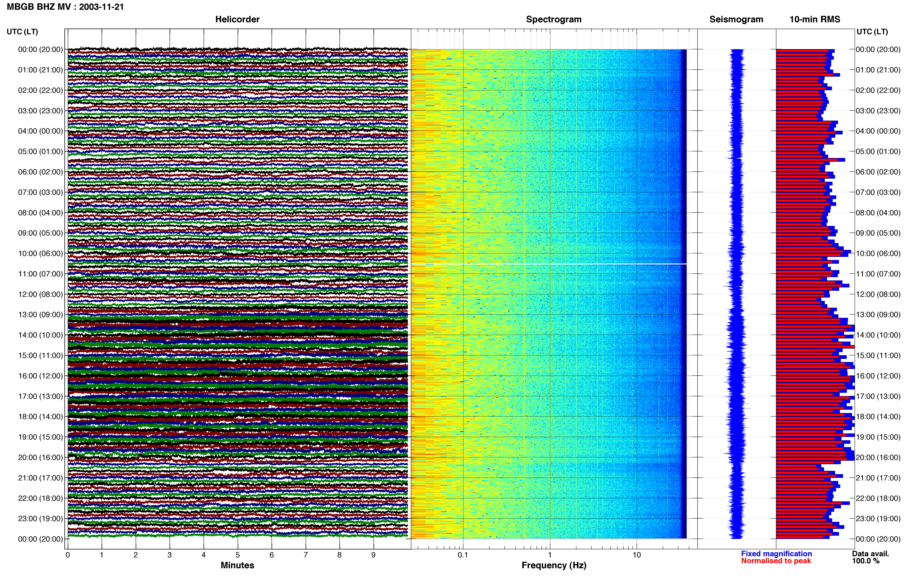Click the title text 'MBGB BHZ MV : 2003-11-21'
This screenshot has width=924, height=578.
click(65, 7)
